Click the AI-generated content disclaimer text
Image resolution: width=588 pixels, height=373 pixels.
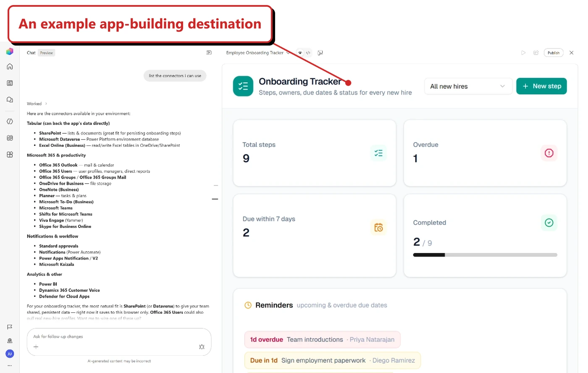click(x=119, y=361)
